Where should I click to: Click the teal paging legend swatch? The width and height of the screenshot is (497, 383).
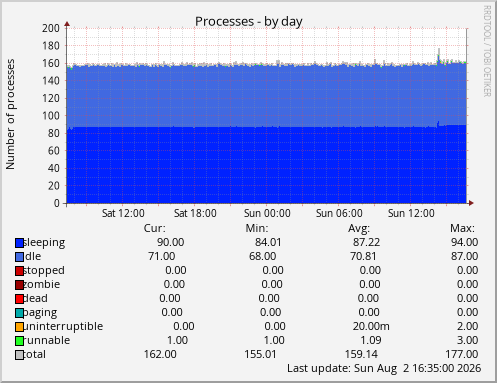(19, 313)
